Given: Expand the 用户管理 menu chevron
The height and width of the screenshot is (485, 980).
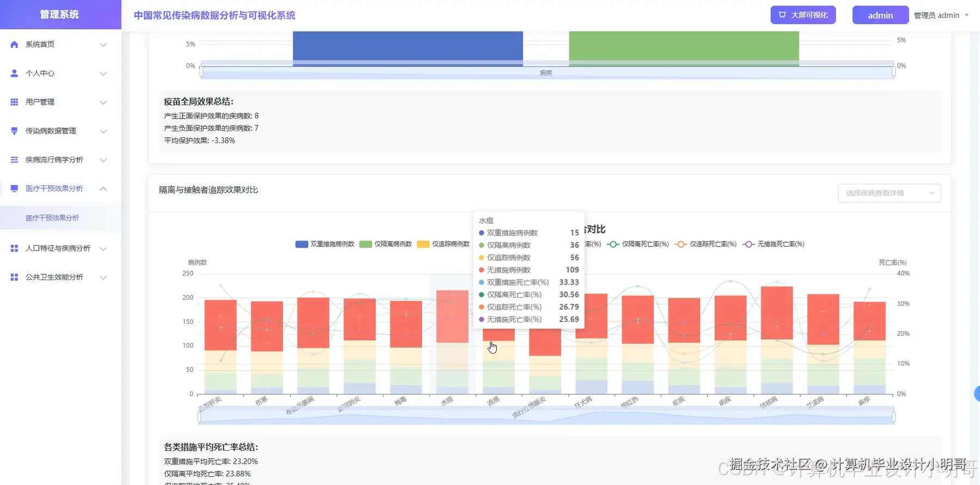Looking at the screenshot, I should [103, 102].
